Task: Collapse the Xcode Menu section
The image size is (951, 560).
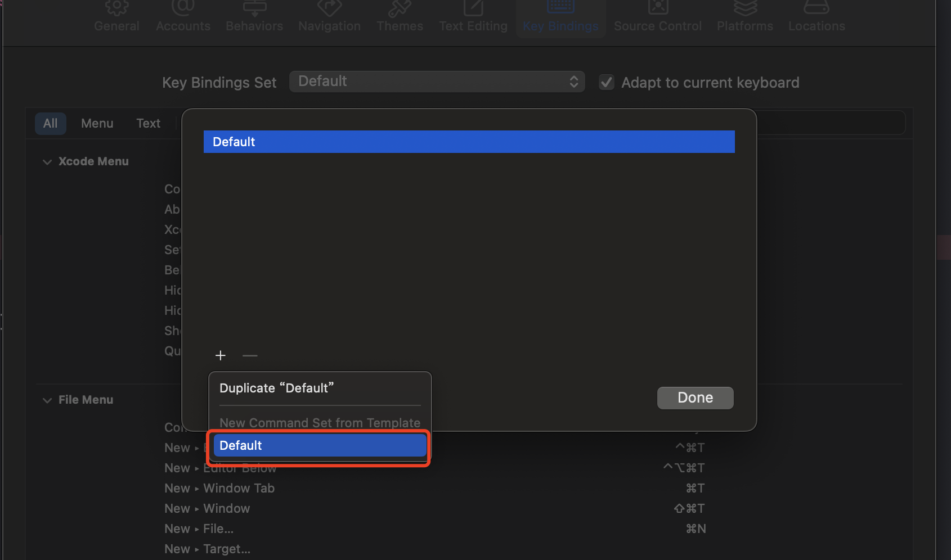Action: point(47,162)
